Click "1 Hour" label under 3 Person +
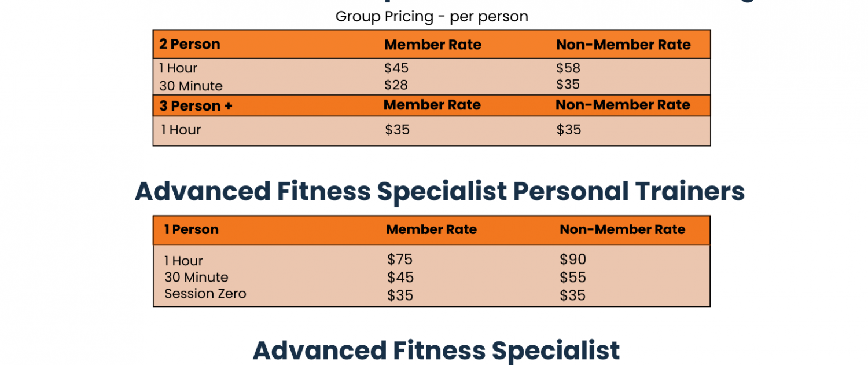Screen dimensions: 868x365 (181, 130)
